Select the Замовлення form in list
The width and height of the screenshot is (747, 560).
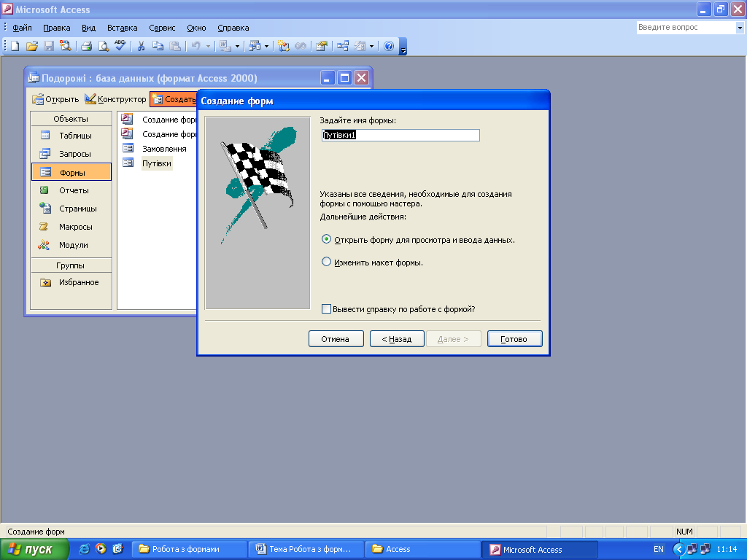164,149
